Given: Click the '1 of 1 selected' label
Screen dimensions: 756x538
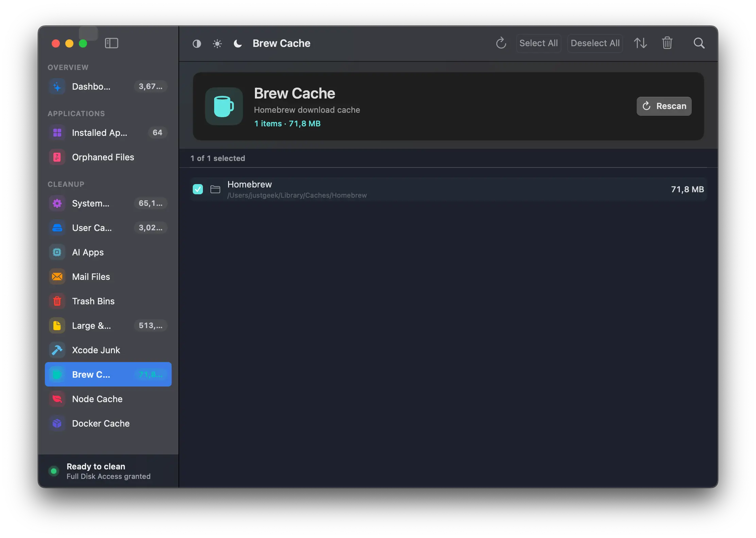Looking at the screenshot, I should [x=218, y=158].
